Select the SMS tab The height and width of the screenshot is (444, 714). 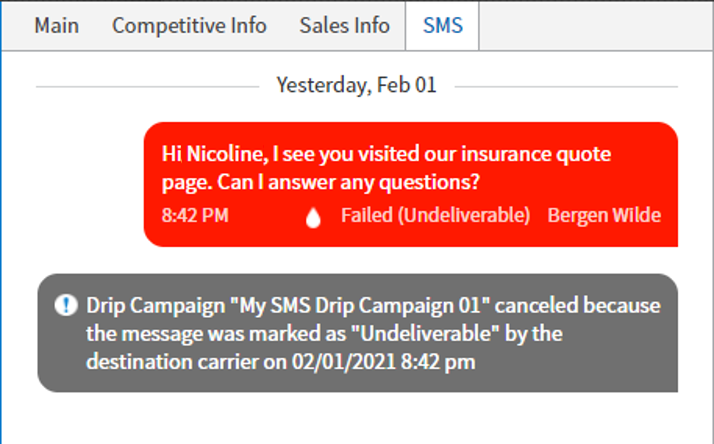click(x=443, y=26)
